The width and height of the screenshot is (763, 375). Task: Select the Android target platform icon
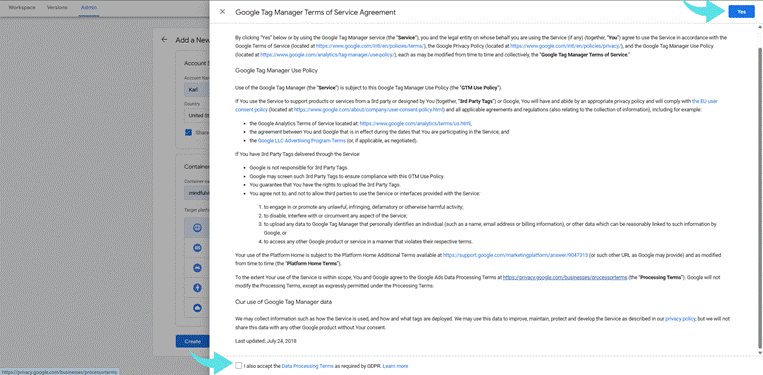pyautogui.click(x=198, y=268)
